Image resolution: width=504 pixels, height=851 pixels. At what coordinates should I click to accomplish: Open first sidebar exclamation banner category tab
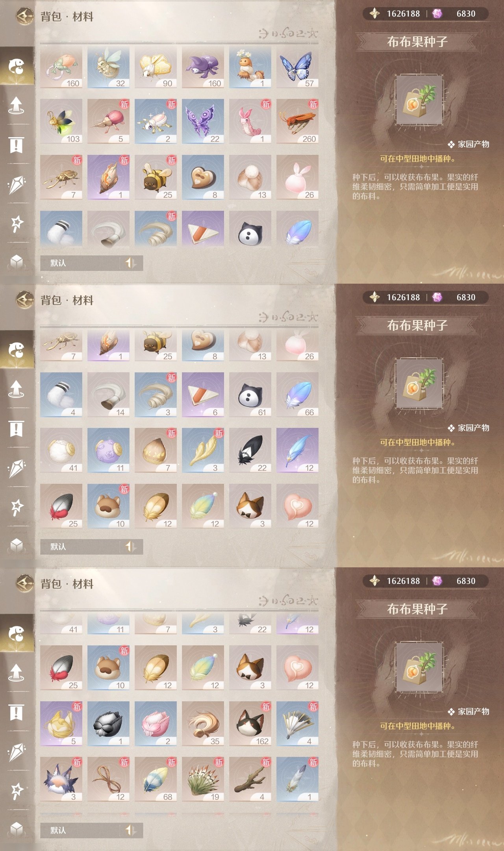(x=16, y=145)
